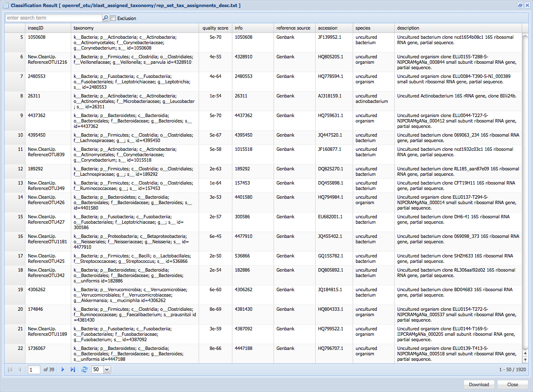Click the magnifier search icon
Screen dimensions: 533x392
pyautogui.click(x=105, y=18)
